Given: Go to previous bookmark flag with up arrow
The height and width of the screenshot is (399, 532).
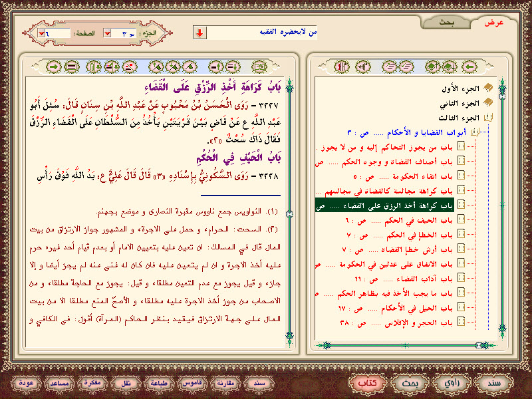Looking at the screenshot, I should (156, 67).
